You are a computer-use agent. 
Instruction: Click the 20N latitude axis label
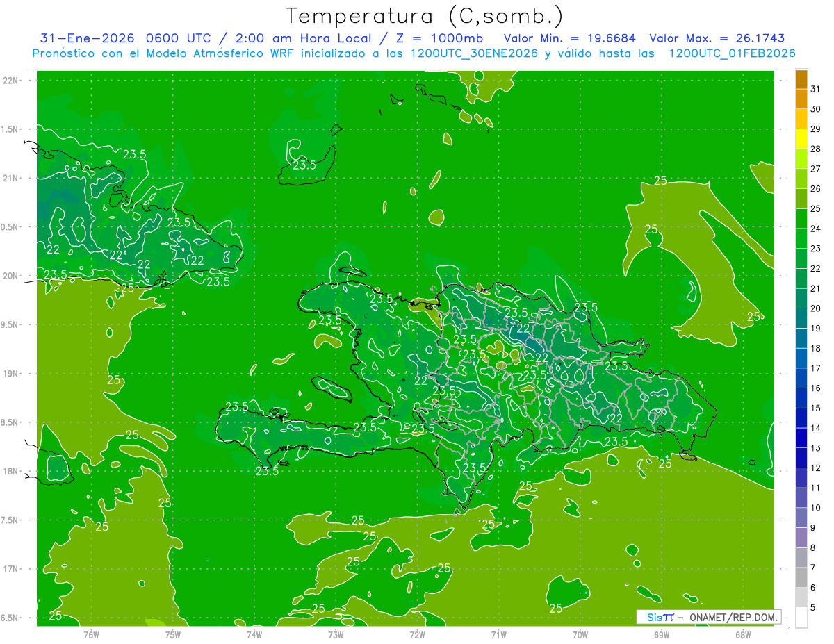(x=10, y=276)
